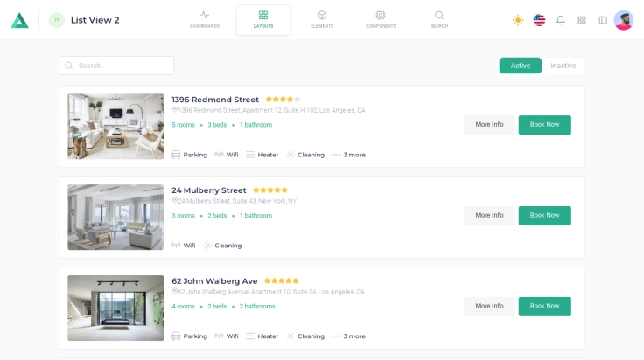Open the Components menu
This screenshot has height=360, width=644.
[381, 19]
